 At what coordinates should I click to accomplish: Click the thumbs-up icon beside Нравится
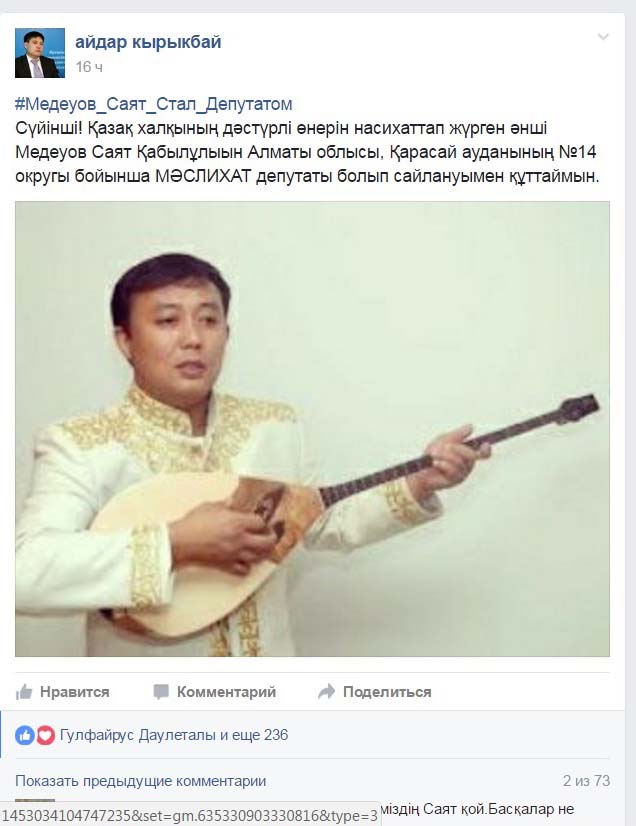tap(24, 692)
